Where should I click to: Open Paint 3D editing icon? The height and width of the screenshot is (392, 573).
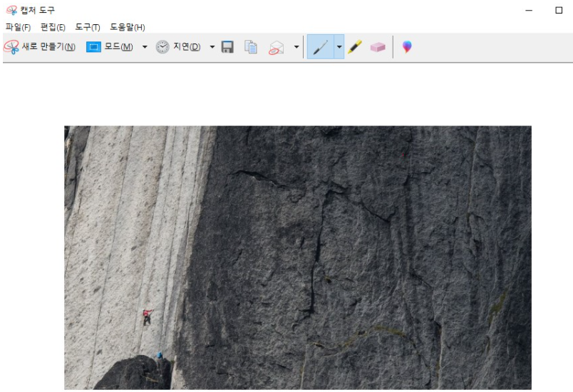(x=407, y=47)
